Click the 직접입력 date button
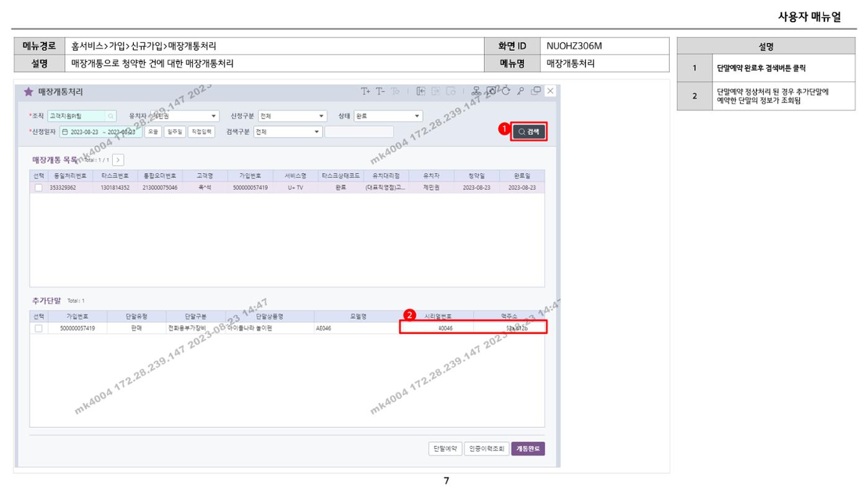 point(200,132)
